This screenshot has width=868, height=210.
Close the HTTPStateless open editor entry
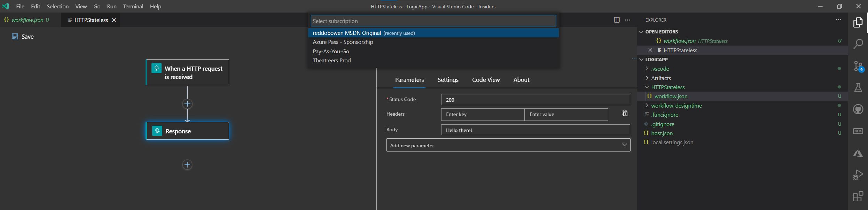650,50
